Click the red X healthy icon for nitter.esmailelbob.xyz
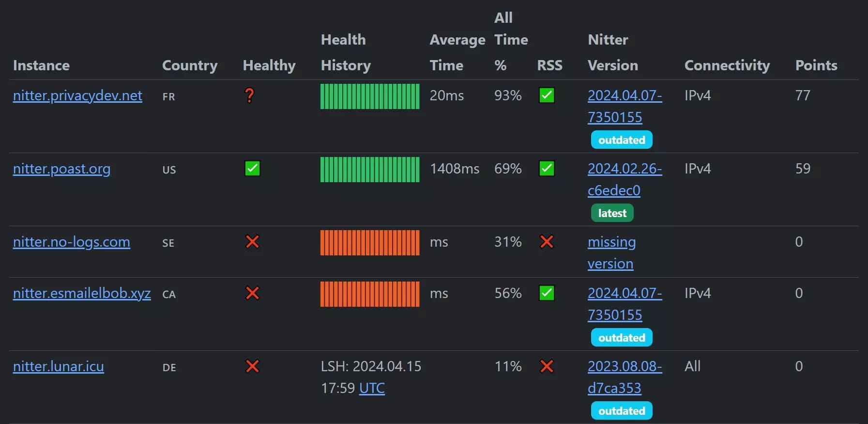The height and width of the screenshot is (424, 868). pyautogui.click(x=252, y=293)
